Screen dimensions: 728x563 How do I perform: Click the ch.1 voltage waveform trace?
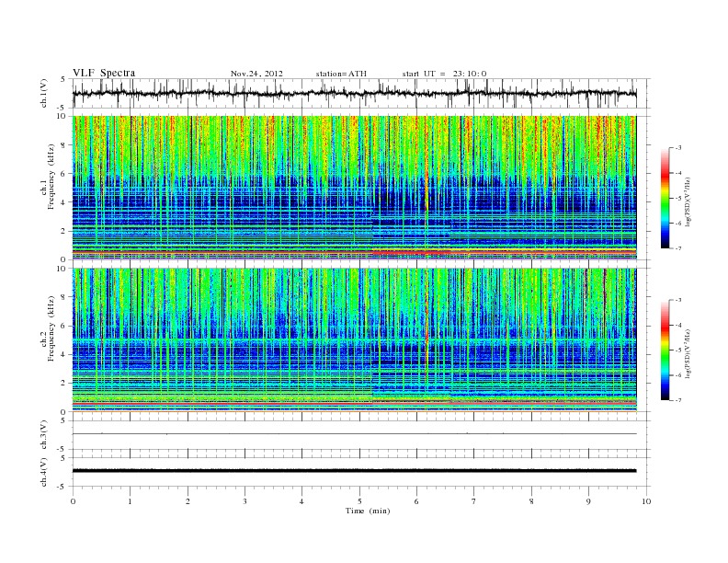(354, 93)
